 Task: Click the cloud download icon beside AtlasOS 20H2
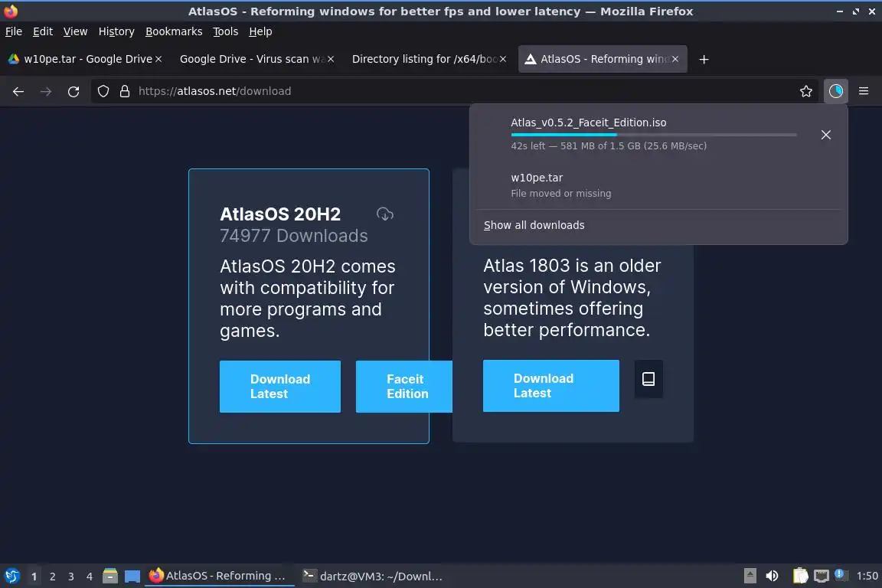(x=385, y=214)
